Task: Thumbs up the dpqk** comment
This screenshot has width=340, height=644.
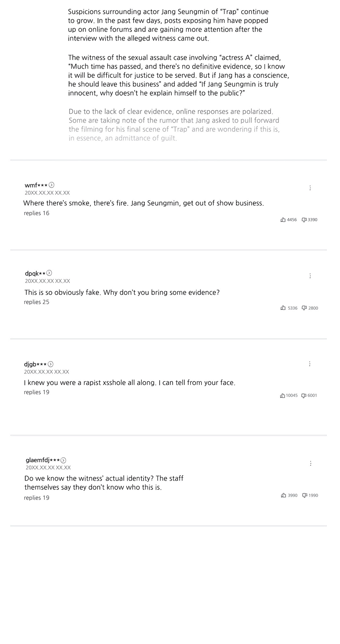Action: [x=283, y=308]
